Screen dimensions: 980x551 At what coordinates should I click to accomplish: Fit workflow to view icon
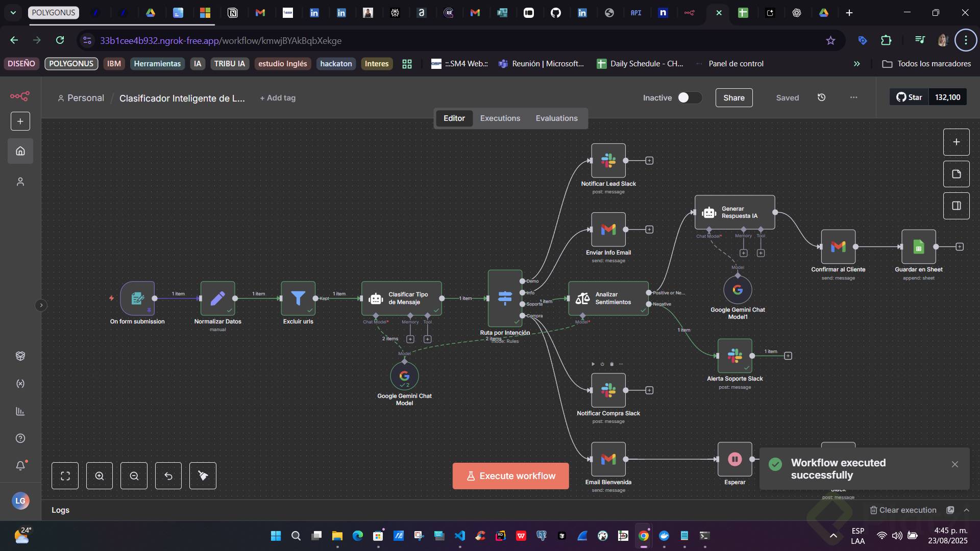[x=65, y=476]
